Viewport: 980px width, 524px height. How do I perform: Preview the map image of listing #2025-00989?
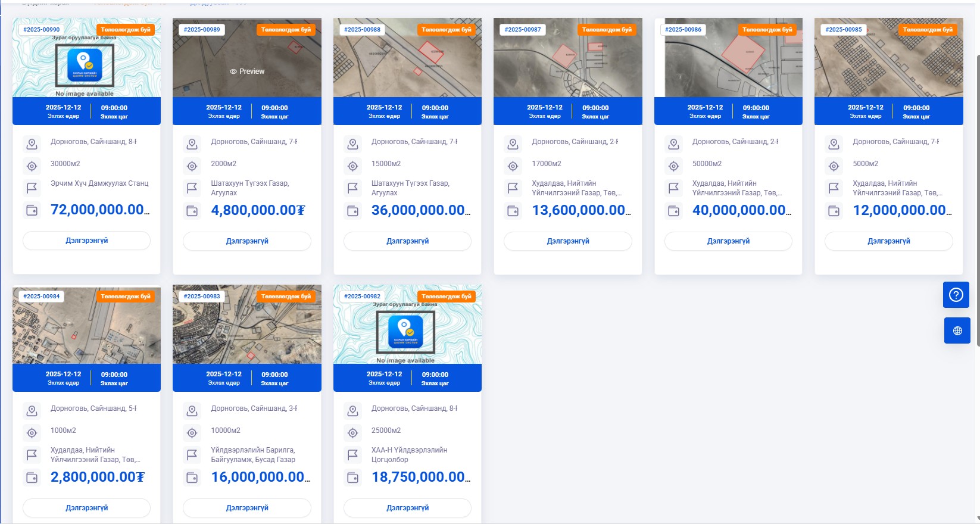click(x=246, y=71)
